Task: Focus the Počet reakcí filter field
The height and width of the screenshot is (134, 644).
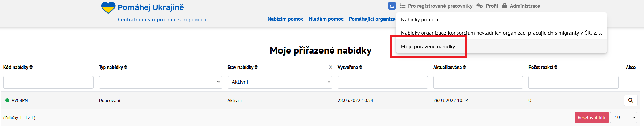Action: click(574, 82)
